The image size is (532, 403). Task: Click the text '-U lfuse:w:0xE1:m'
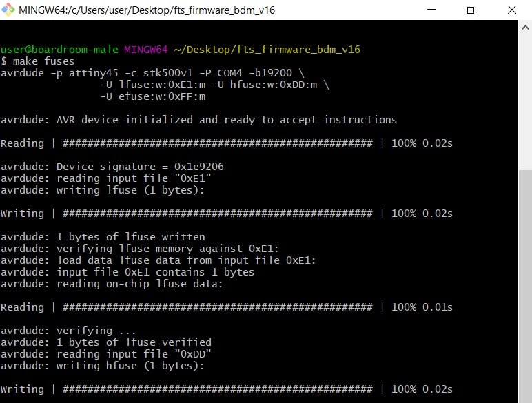pos(153,85)
